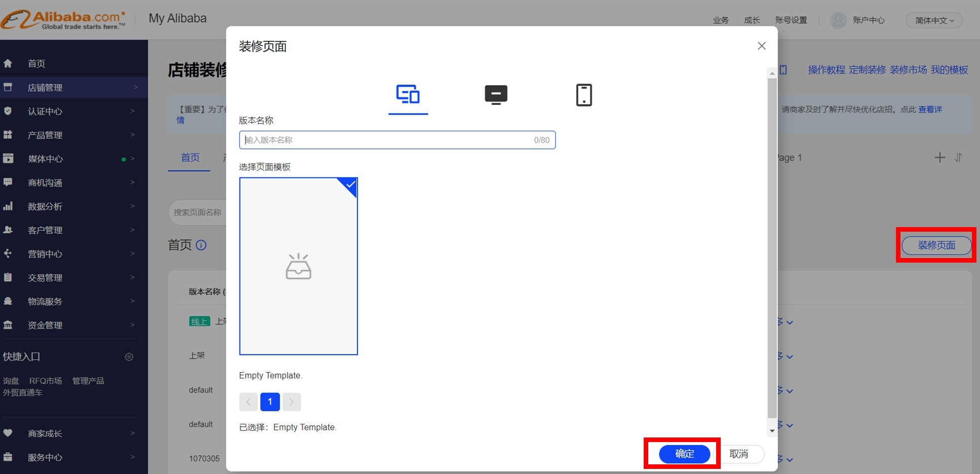The width and height of the screenshot is (980, 474).
Task: Click the 营销中心 marketing center icon
Action: 8,253
